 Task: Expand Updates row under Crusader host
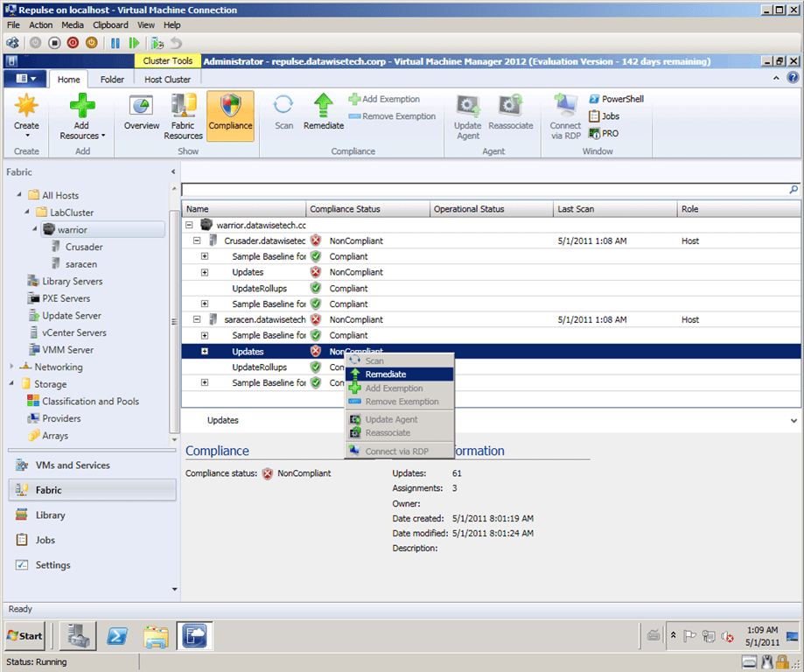point(205,272)
